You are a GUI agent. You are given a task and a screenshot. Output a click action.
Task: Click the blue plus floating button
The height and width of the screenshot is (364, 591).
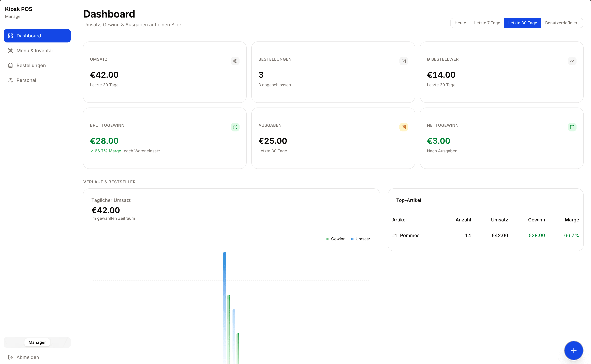pyautogui.click(x=573, y=350)
